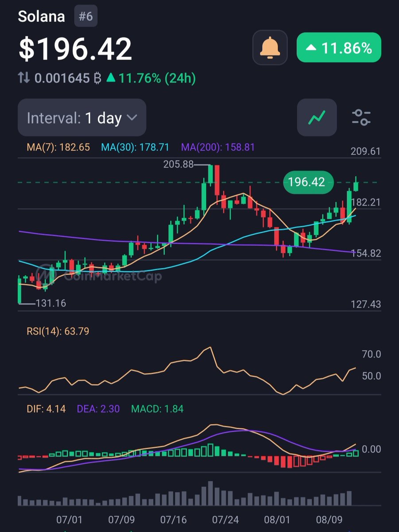Tap the swap arrows next to 0.001645 BTC
The height and width of the screenshot is (532, 399).
(24, 78)
